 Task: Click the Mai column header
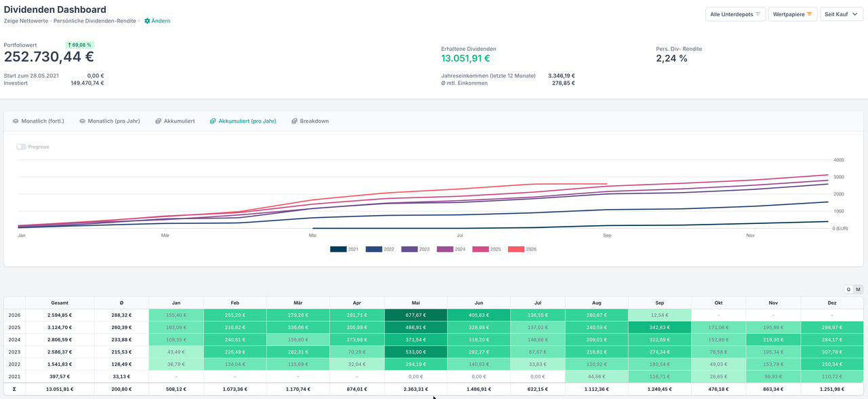416,303
